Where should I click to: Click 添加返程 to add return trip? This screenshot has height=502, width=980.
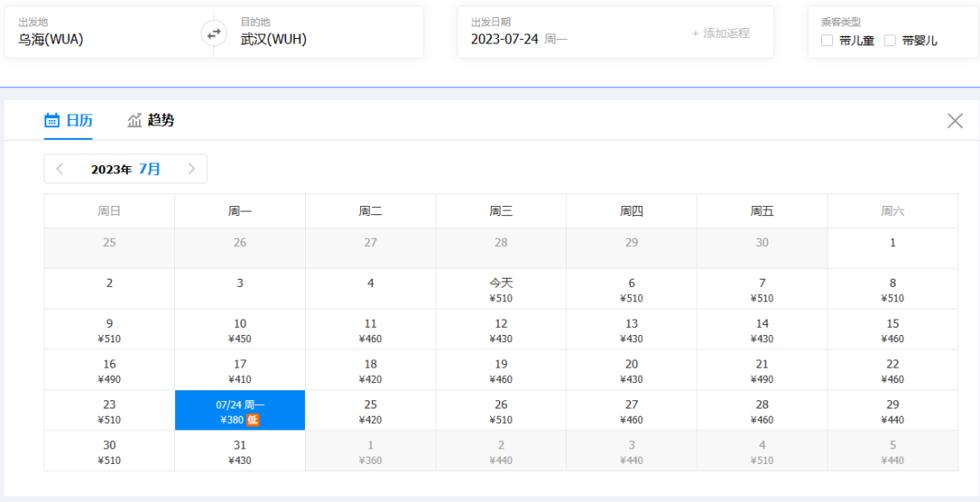point(720,34)
